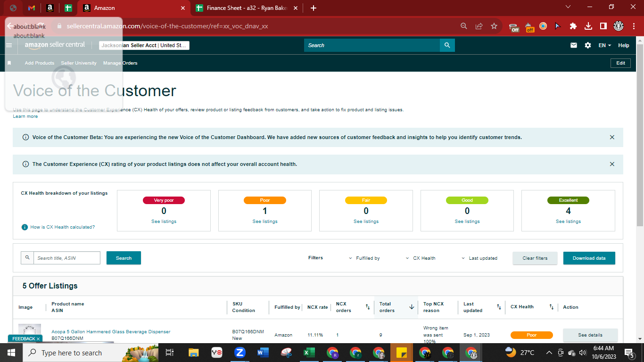This screenshot has width=644, height=362.
Task: Open the Chrome downloads icon
Action: pos(588,26)
